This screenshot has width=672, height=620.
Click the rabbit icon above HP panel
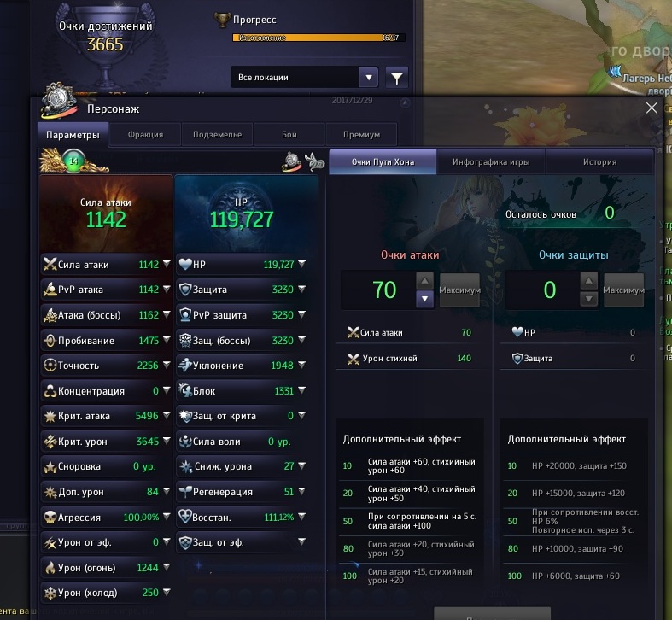coord(314,161)
